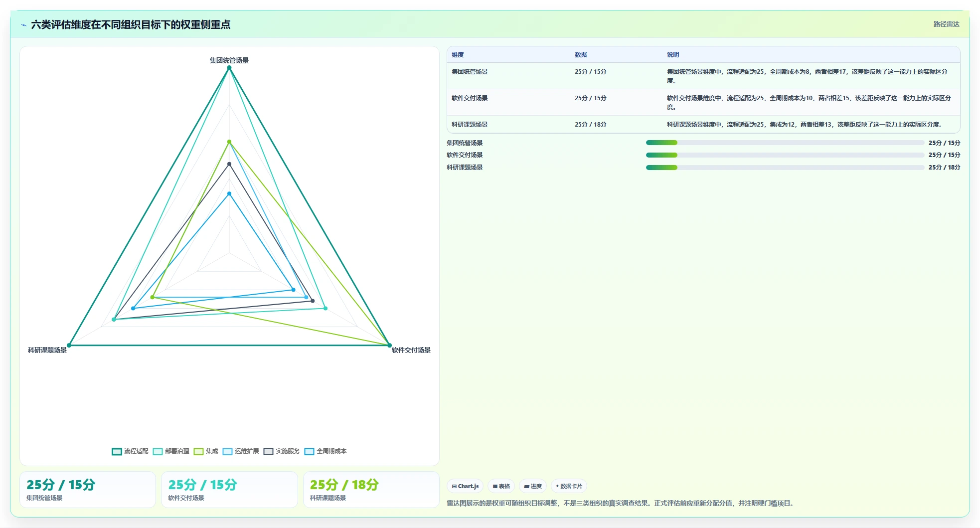Click the 数据卡片 label in its chip

point(571,486)
